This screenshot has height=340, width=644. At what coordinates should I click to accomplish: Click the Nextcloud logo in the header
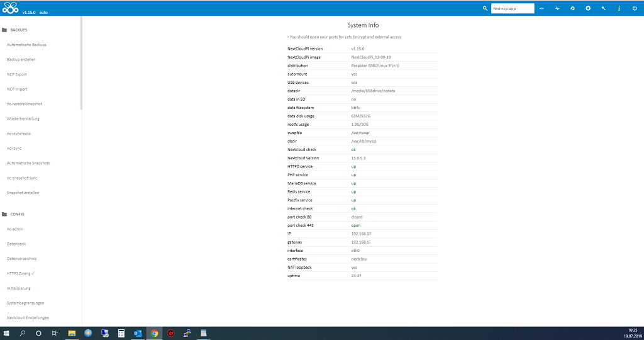(11, 8)
